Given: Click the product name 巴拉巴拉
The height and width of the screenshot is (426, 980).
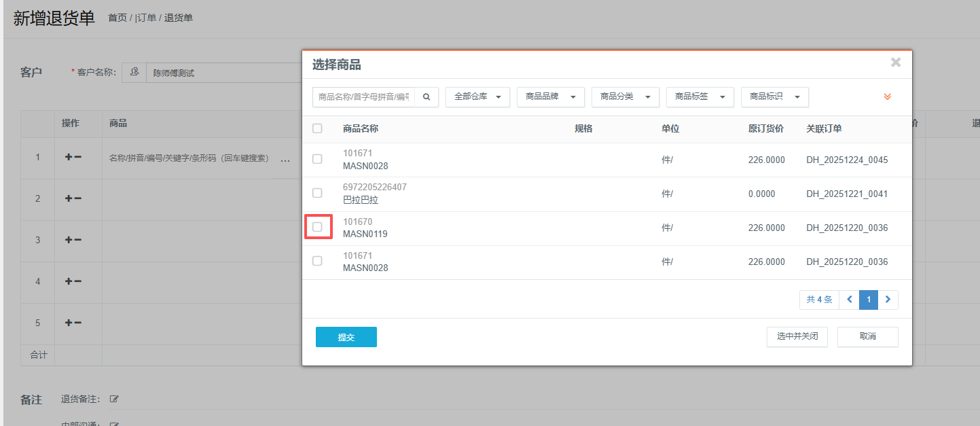Looking at the screenshot, I should (x=361, y=200).
